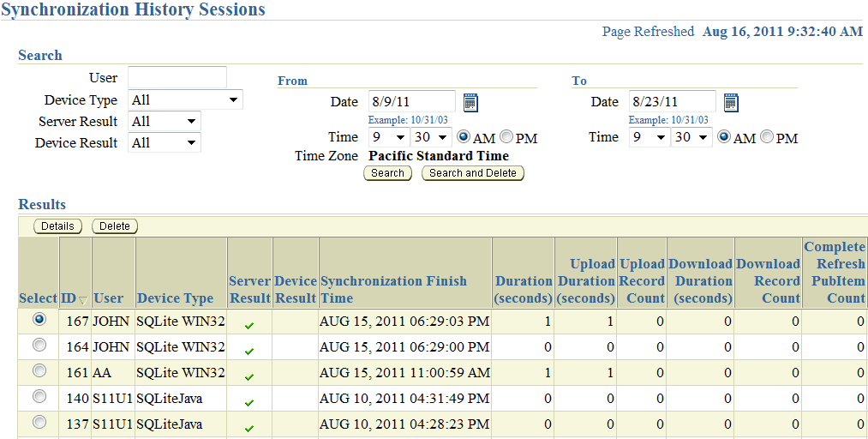Image resolution: width=868 pixels, height=439 pixels.
Task: Sort by Download Duration column header
Action: click(x=701, y=281)
